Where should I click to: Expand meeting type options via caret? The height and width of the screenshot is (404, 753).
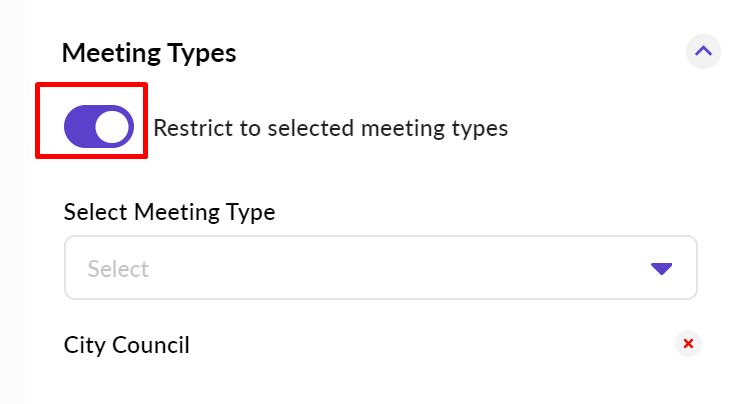(x=661, y=269)
